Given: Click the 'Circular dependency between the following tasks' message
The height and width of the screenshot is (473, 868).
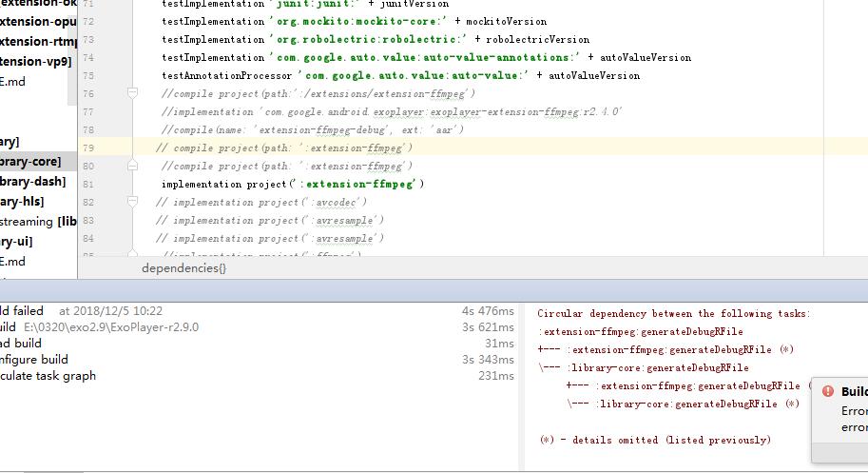Looking at the screenshot, I should click(x=674, y=313).
